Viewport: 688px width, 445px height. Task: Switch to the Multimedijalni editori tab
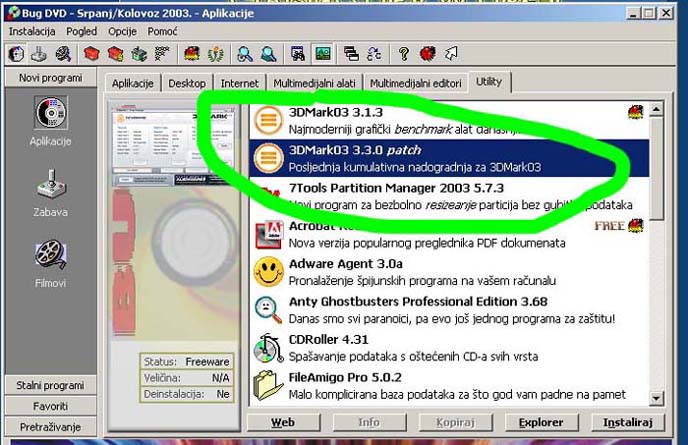tap(416, 83)
